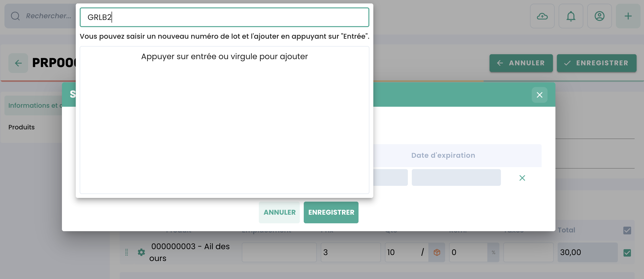The height and width of the screenshot is (279, 644).
Task: Click the Date d'expiration input field
Action: coord(456,178)
